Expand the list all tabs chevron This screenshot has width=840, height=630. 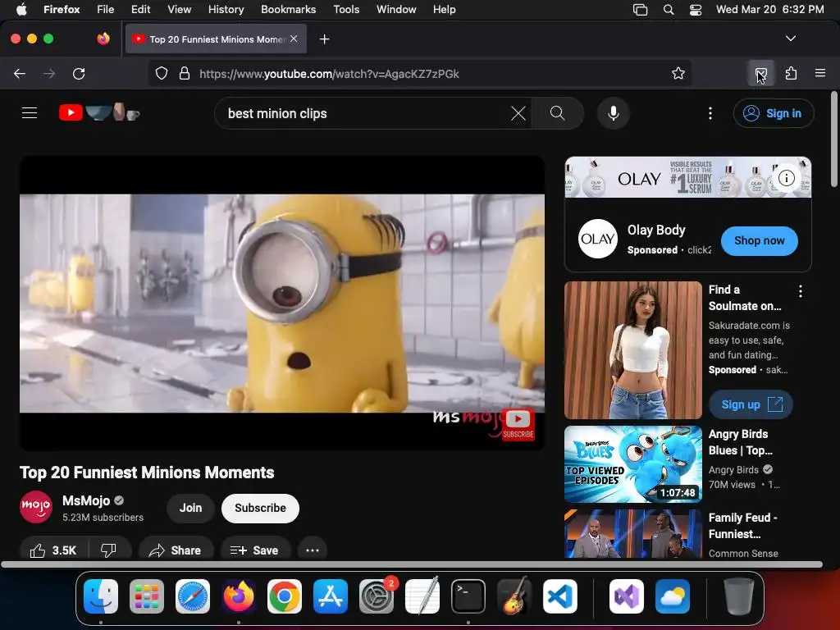point(790,39)
